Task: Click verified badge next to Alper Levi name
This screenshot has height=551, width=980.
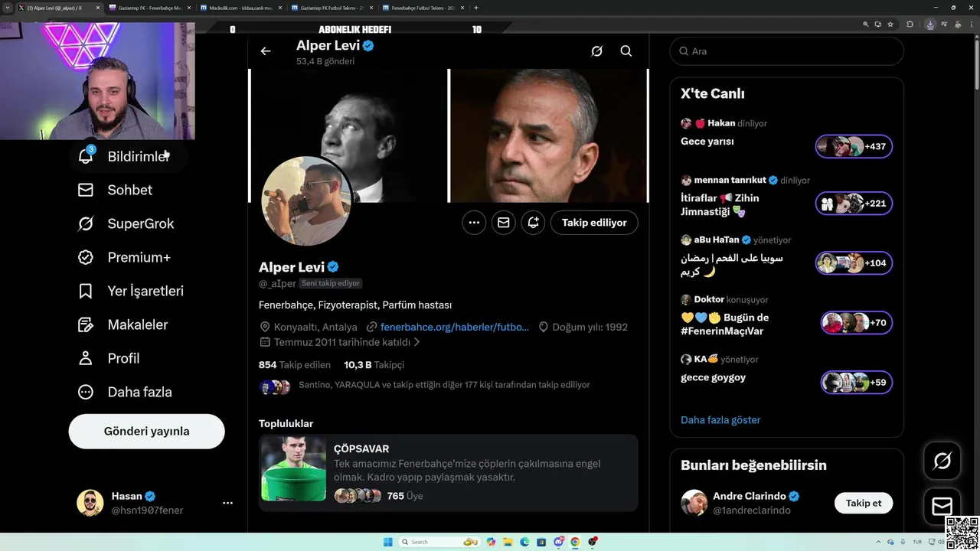Action: 333,267
